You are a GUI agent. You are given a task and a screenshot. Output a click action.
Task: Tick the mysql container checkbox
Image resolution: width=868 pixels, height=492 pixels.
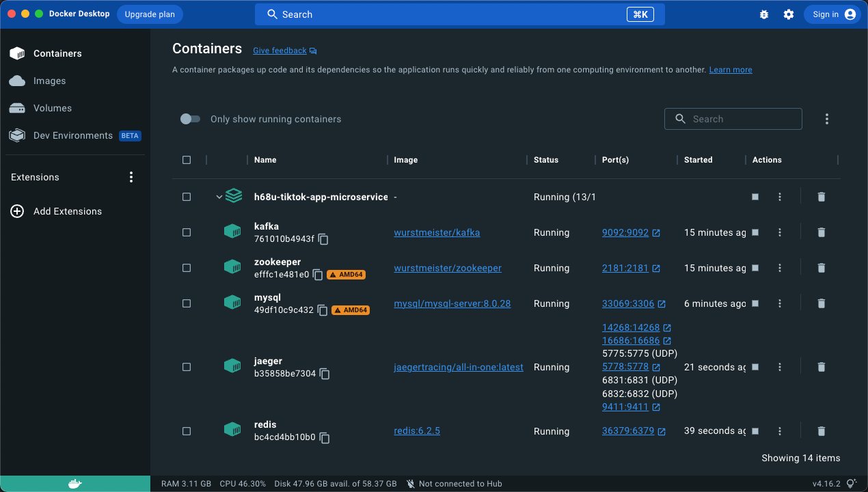coord(187,303)
